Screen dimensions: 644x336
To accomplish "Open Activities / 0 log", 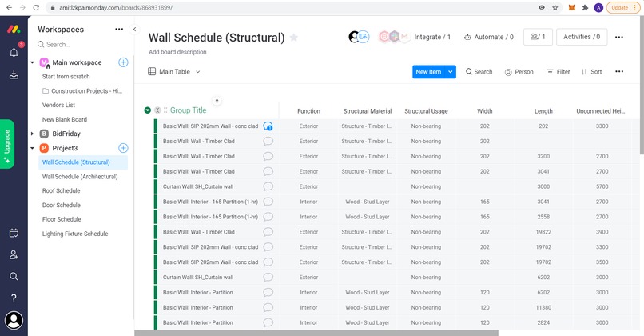I will (582, 37).
